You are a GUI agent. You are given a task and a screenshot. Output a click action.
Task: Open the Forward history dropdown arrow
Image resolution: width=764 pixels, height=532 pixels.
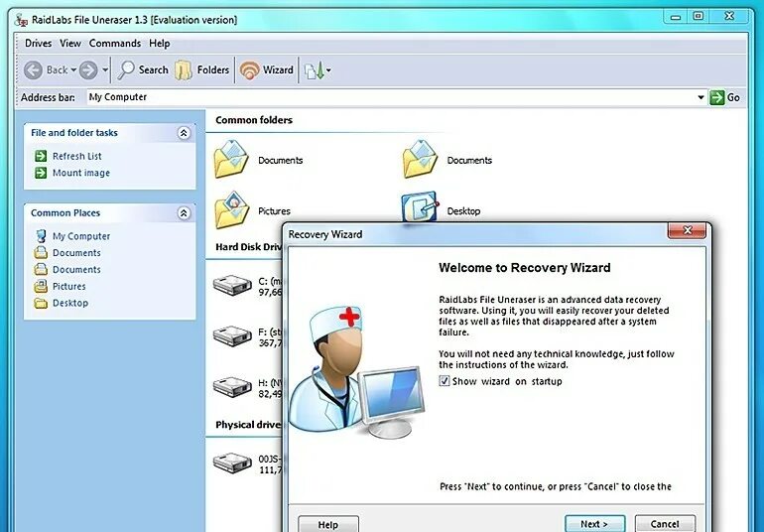tap(105, 70)
